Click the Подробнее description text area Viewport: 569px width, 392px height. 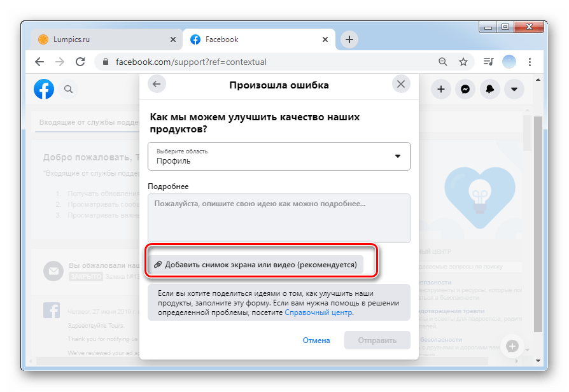coord(279,218)
